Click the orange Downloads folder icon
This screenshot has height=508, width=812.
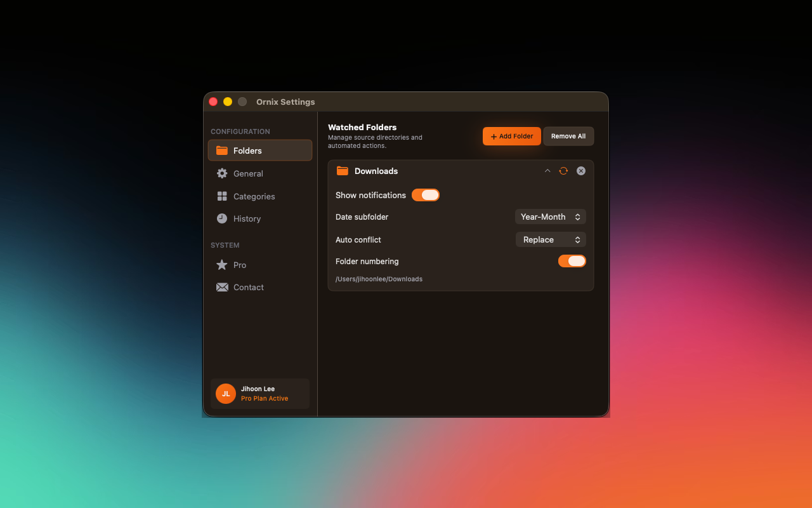click(343, 170)
